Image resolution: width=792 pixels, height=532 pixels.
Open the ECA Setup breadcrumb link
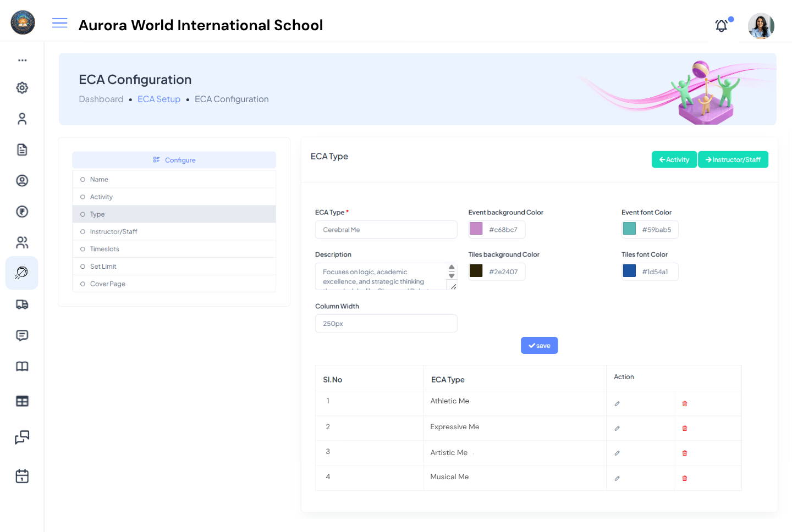pyautogui.click(x=159, y=99)
